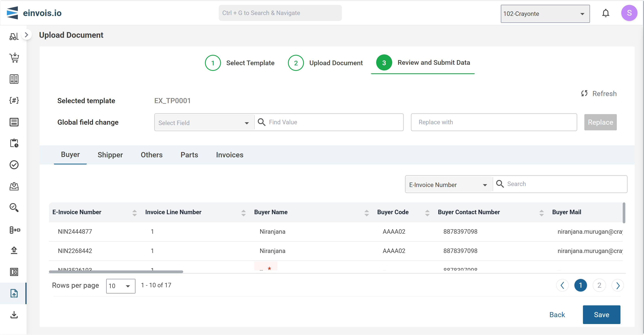Open the dashboard layout sidebar icon
644x335 pixels.
(x=14, y=272)
